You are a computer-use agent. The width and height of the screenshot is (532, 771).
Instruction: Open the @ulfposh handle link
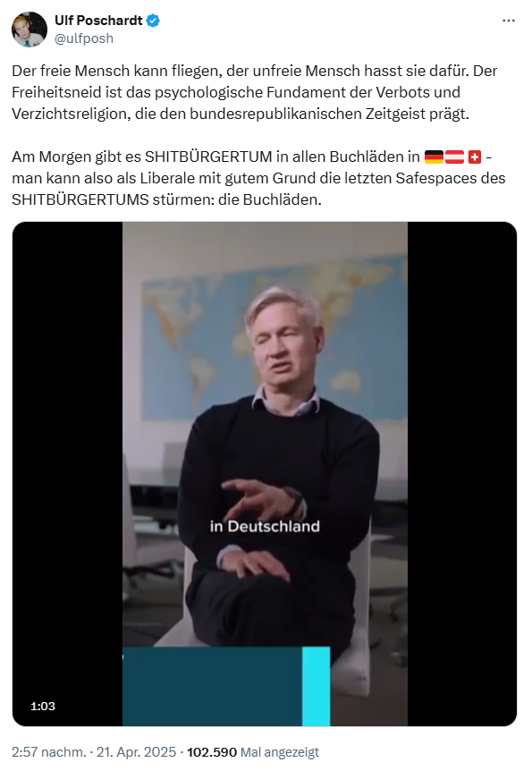[x=83, y=38]
